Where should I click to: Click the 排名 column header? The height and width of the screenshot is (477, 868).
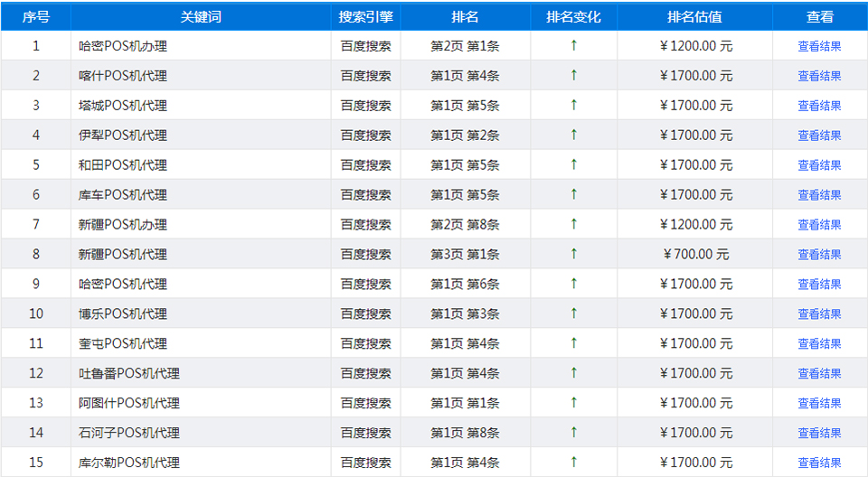[x=465, y=17]
